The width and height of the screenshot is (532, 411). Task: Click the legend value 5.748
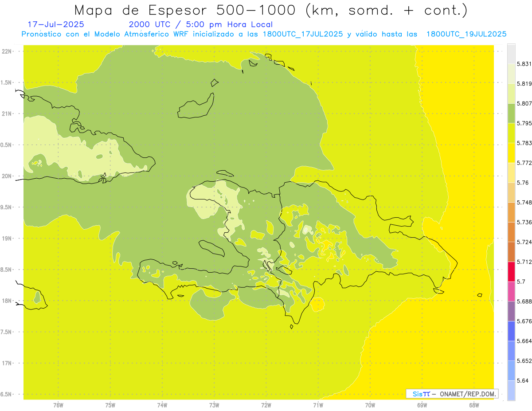coord(524,202)
